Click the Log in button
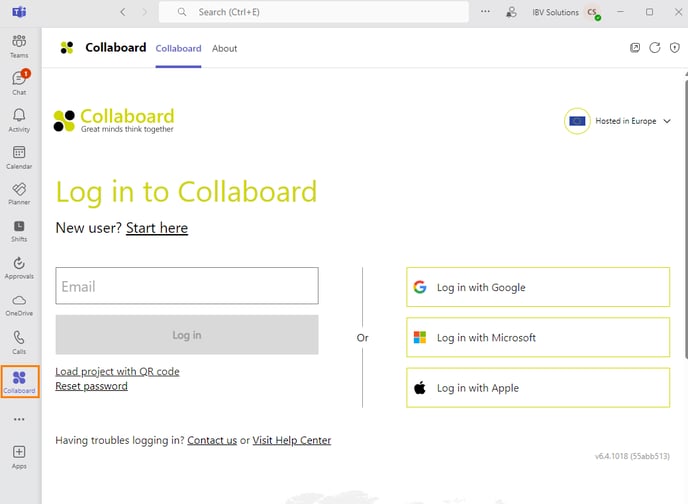 [187, 335]
